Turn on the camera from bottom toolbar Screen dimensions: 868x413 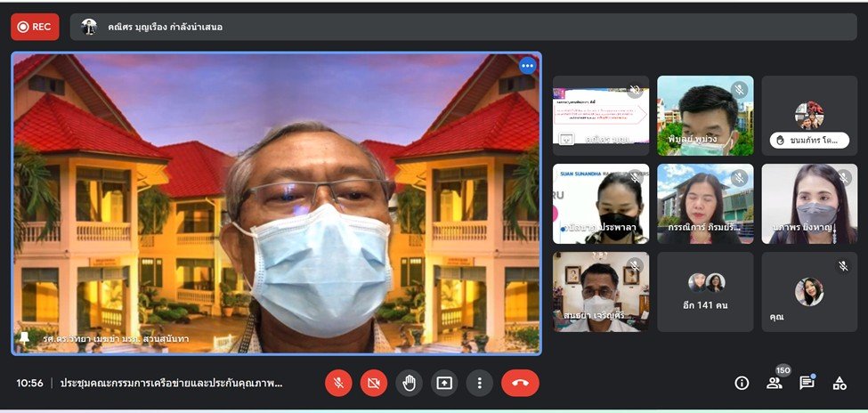pos(374,383)
